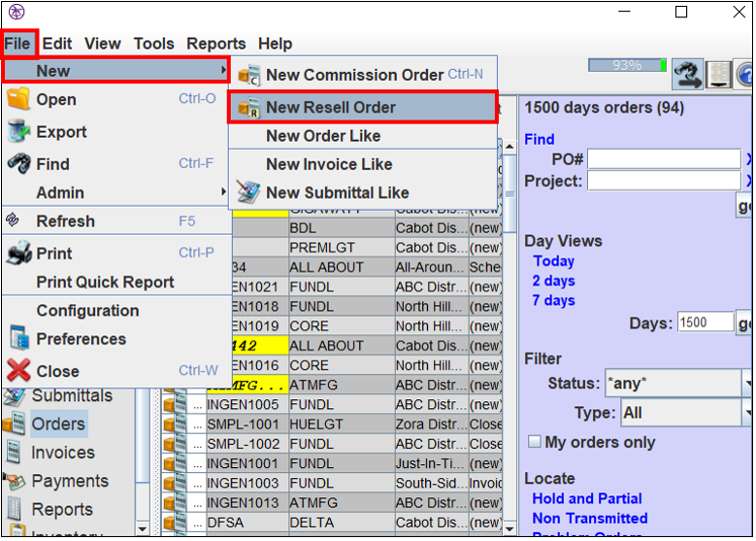Click the order icon in SMPL-1001 row
The height and width of the screenshot is (541, 756).
tap(175, 424)
